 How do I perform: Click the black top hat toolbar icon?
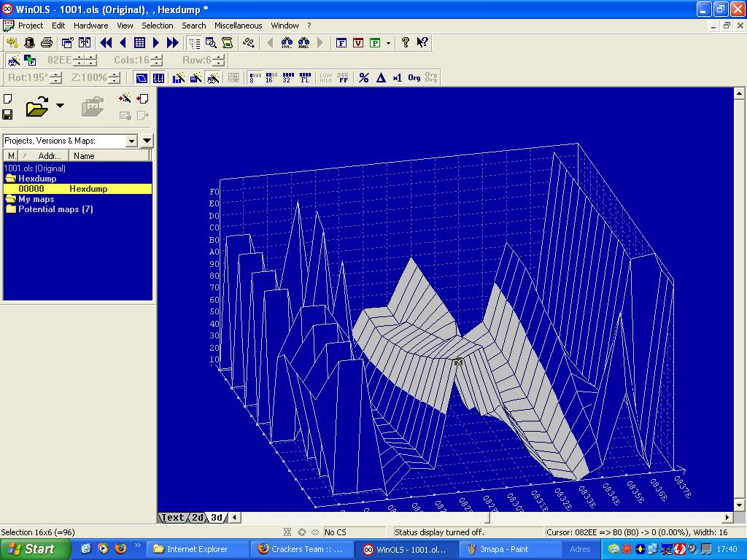click(29, 43)
